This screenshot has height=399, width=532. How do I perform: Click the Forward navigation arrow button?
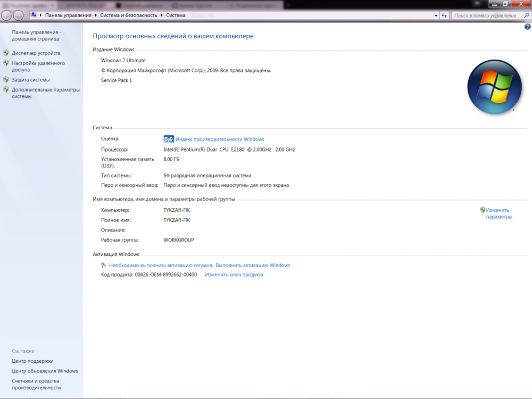tap(18, 15)
